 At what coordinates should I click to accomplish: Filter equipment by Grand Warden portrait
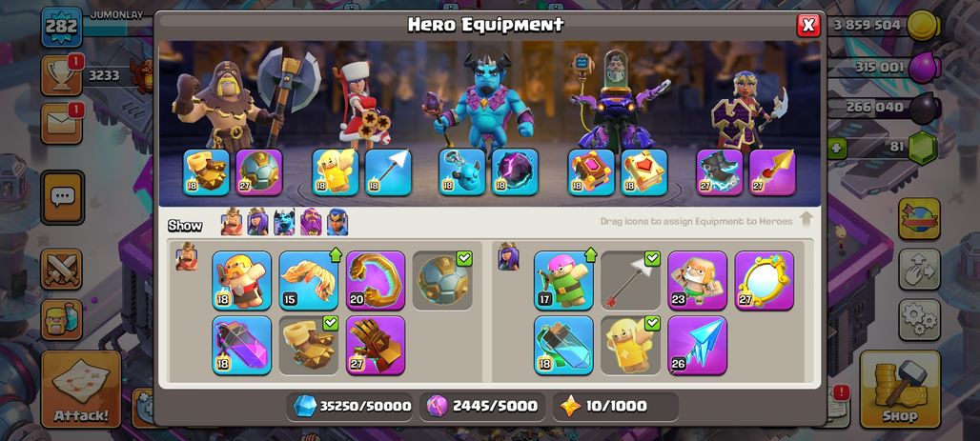(311, 222)
